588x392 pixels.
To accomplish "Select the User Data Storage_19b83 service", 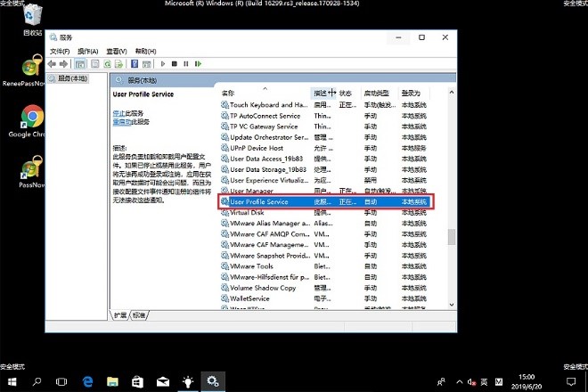I will tap(324, 169).
